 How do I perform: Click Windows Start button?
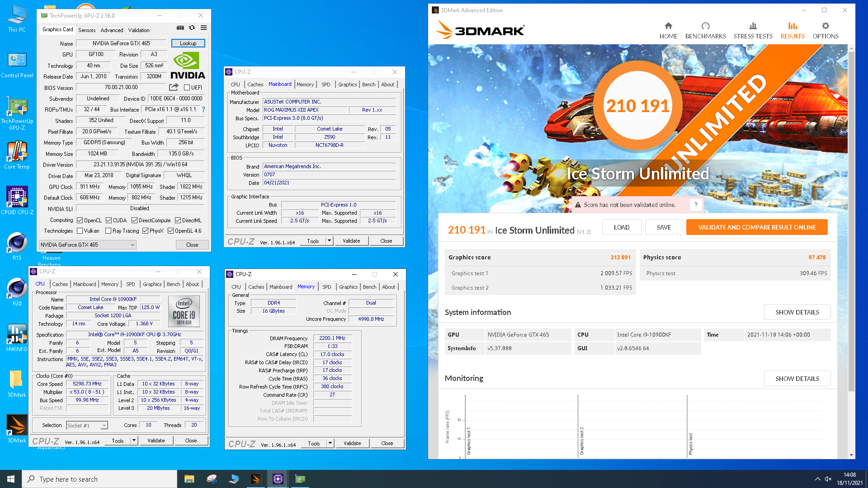[11, 479]
